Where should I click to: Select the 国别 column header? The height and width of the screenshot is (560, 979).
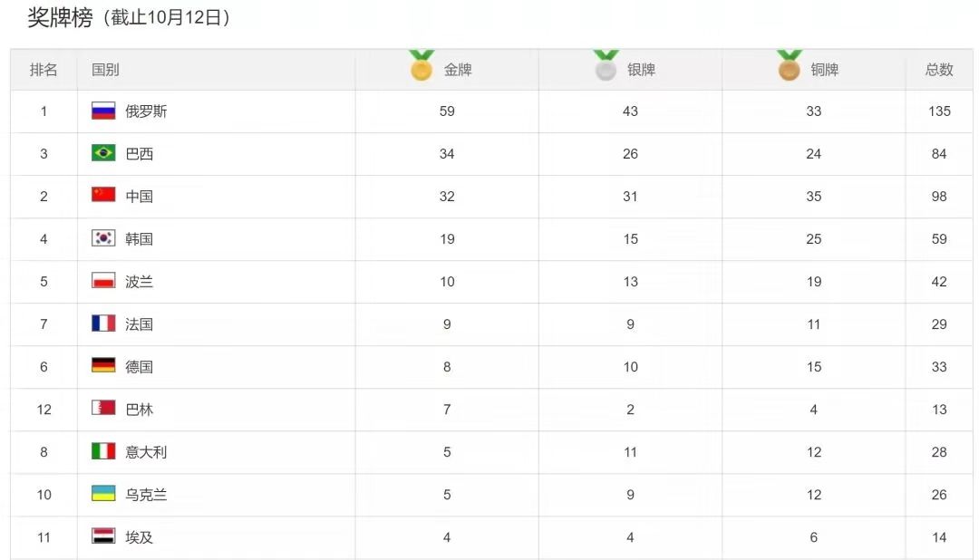tap(105, 69)
